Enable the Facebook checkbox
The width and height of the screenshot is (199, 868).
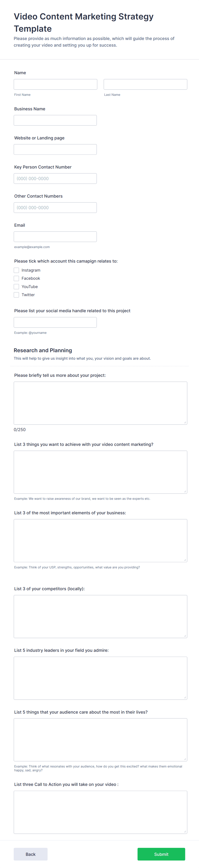[x=16, y=278]
